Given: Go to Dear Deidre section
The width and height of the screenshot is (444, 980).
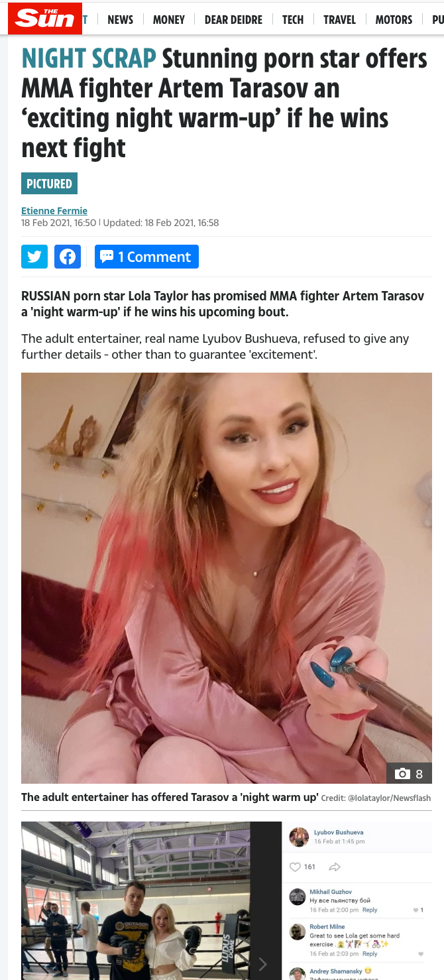Looking at the screenshot, I should 233,19.
